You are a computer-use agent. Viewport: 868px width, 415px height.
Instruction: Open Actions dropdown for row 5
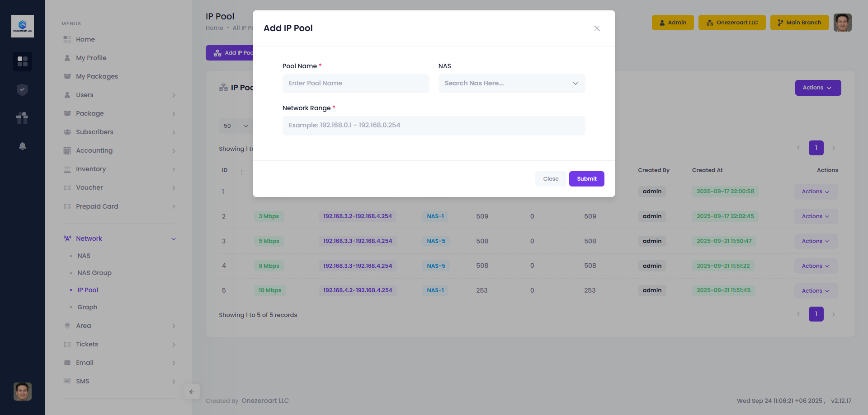(x=816, y=291)
